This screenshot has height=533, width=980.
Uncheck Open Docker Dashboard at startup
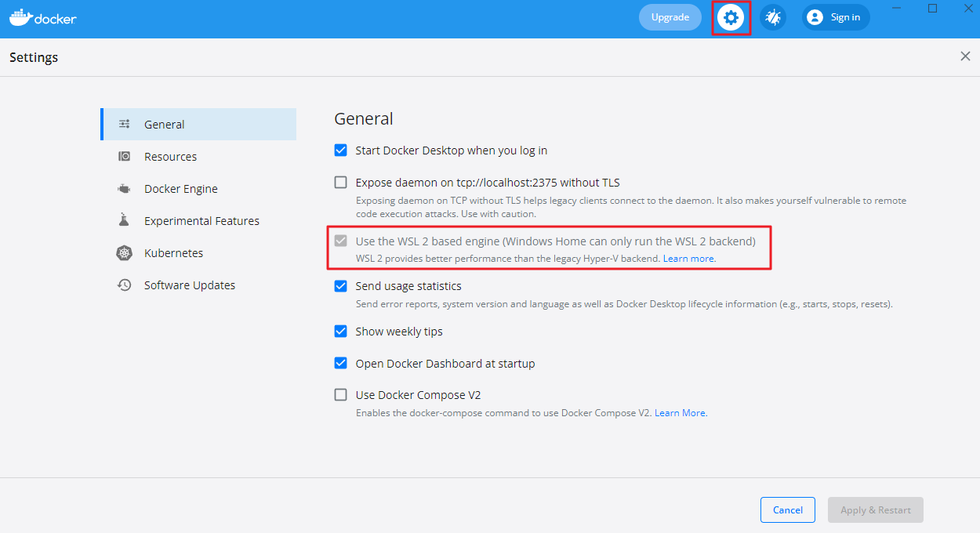[340, 363]
